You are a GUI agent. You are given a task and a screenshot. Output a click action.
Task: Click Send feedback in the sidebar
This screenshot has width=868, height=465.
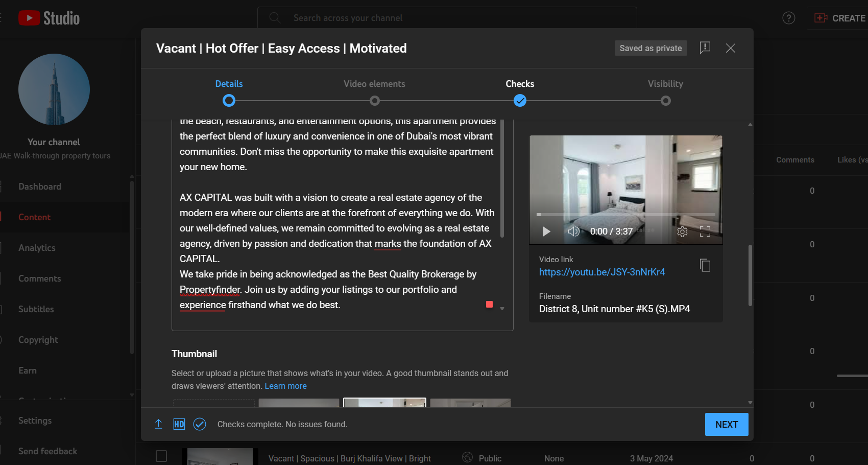coord(47,451)
